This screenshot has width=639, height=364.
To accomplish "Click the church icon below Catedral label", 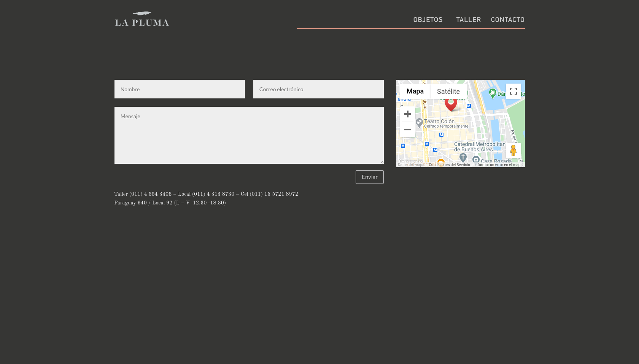I will point(463,157).
